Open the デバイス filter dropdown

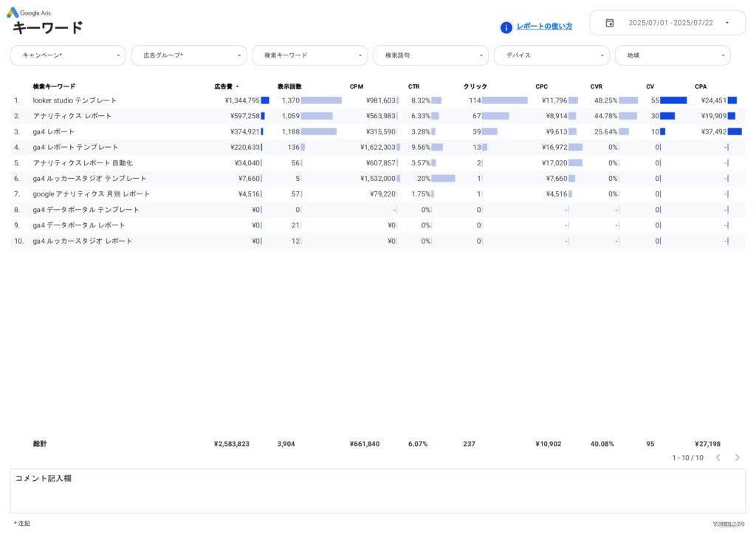click(552, 55)
